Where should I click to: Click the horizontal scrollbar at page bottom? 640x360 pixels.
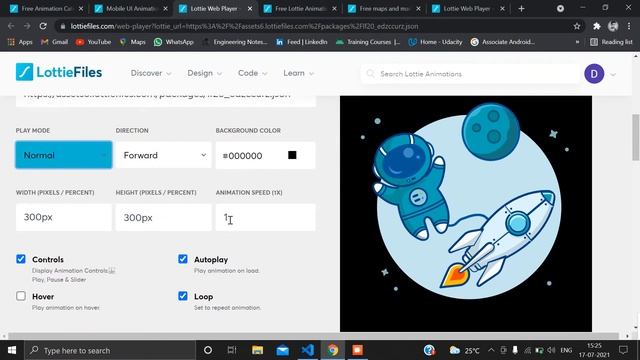(x=313, y=336)
